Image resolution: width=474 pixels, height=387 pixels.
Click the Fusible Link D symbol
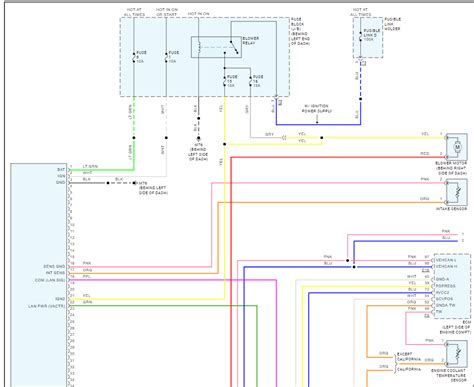pos(360,36)
